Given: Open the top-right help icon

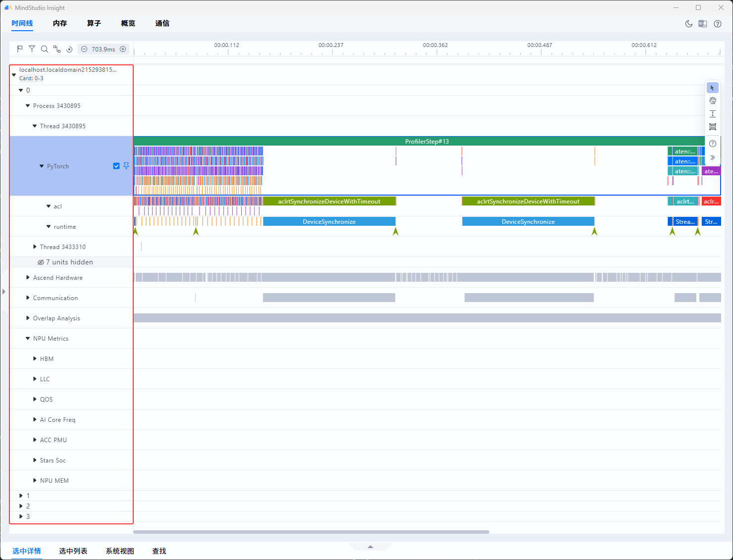Looking at the screenshot, I should (718, 24).
